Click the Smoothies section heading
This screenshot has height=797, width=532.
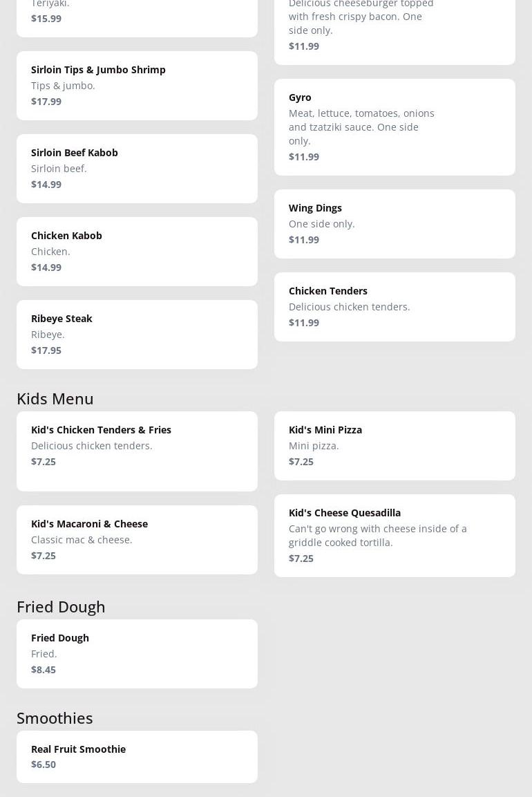pyautogui.click(x=55, y=718)
